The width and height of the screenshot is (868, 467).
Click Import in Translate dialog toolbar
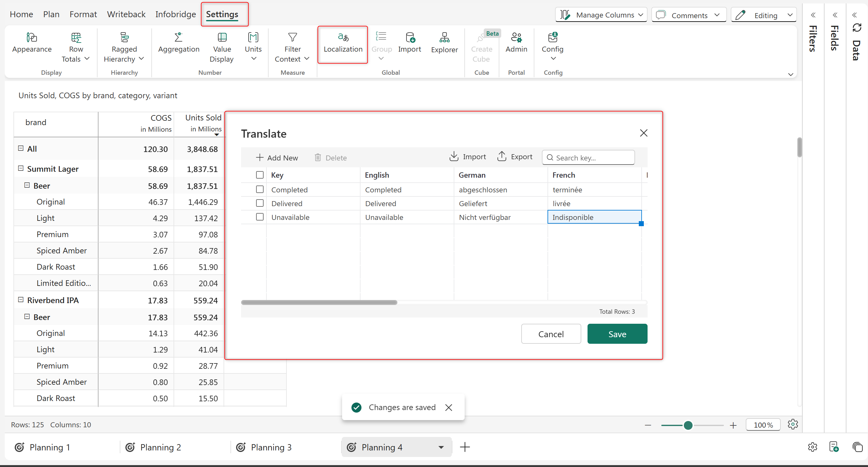(x=468, y=157)
